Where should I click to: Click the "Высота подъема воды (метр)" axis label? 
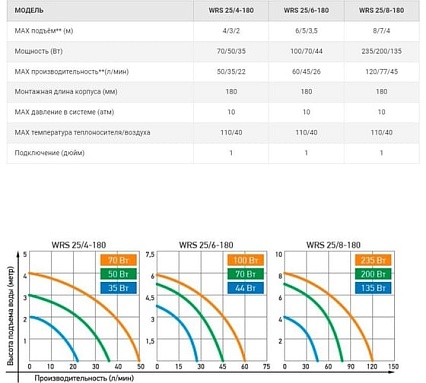click(x=11, y=315)
